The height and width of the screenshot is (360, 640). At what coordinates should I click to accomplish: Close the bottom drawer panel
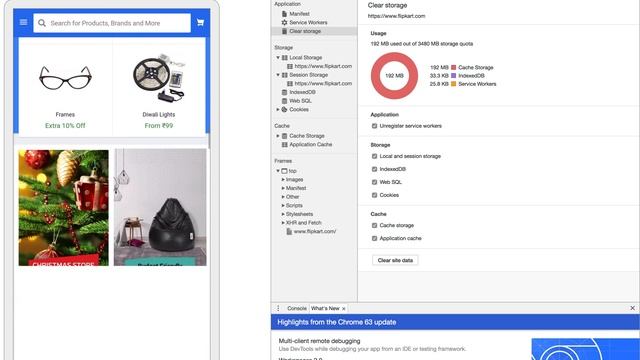pyautogui.click(x=632, y=308)
